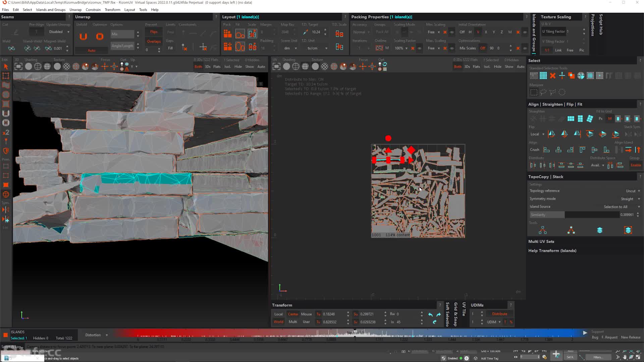This screenshot has width=644, height=362.
Task: Click the Magnet-Weld icon
Action: (48, 48)
